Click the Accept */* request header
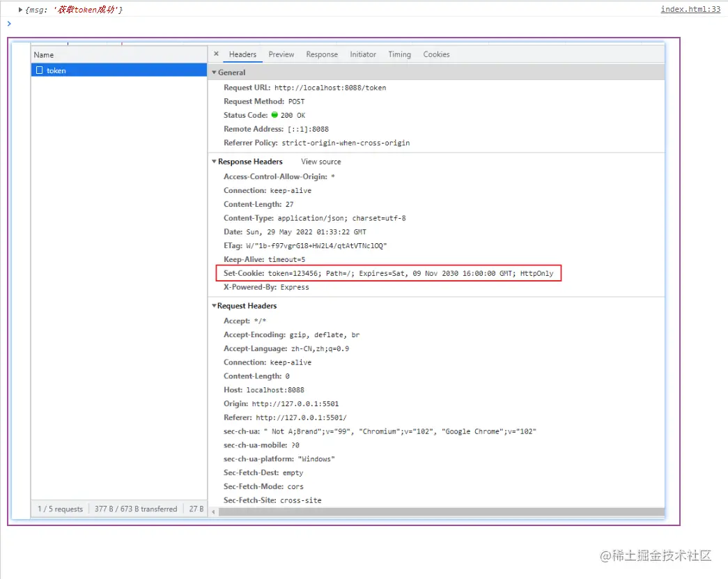Image resolution: width=728 pixels, height=579 pixels. (245, 321)
